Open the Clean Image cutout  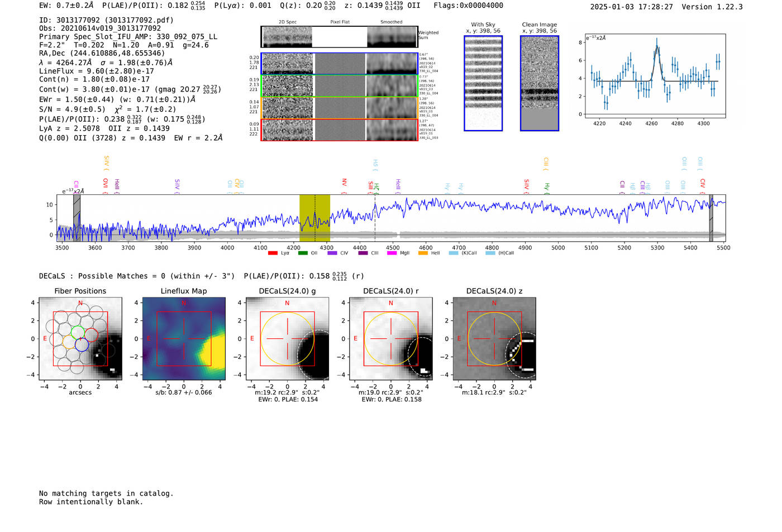click(540, 83)
